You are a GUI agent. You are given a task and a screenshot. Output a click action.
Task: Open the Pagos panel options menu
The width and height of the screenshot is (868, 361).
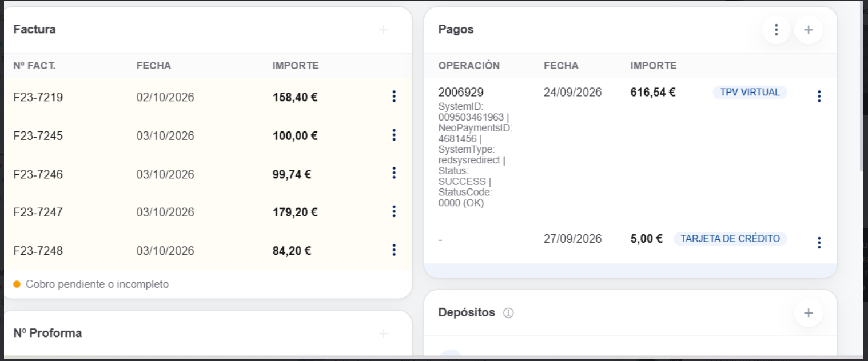coord(776,30)
